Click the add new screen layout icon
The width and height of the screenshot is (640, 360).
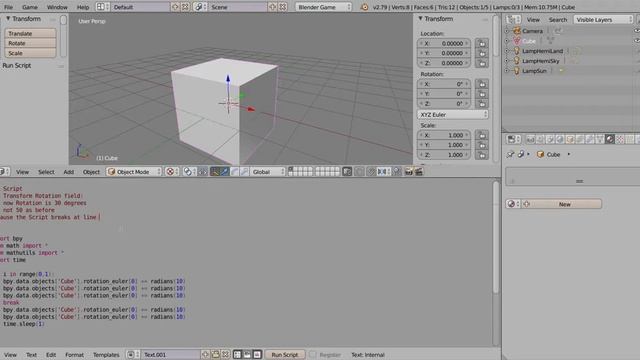click(x=175, y=7)
